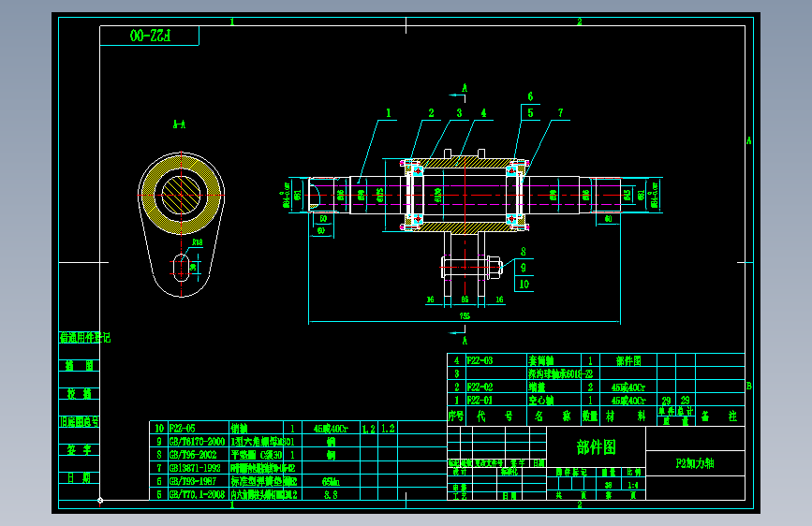Image resolution: width=812 pixels, height=526 pixels.
Task: Select part callout number 2 above assembly
Action: [431, 113]
